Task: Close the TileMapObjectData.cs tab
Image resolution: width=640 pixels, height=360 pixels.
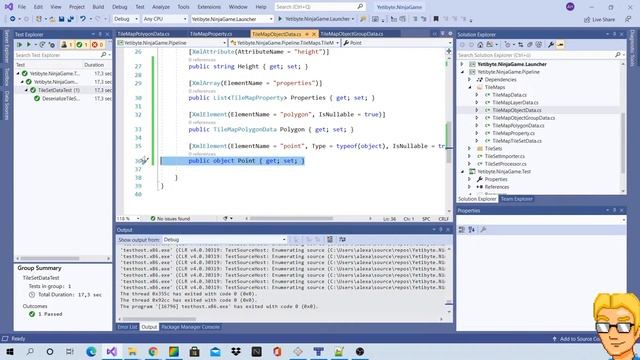Action: (314, 34)
